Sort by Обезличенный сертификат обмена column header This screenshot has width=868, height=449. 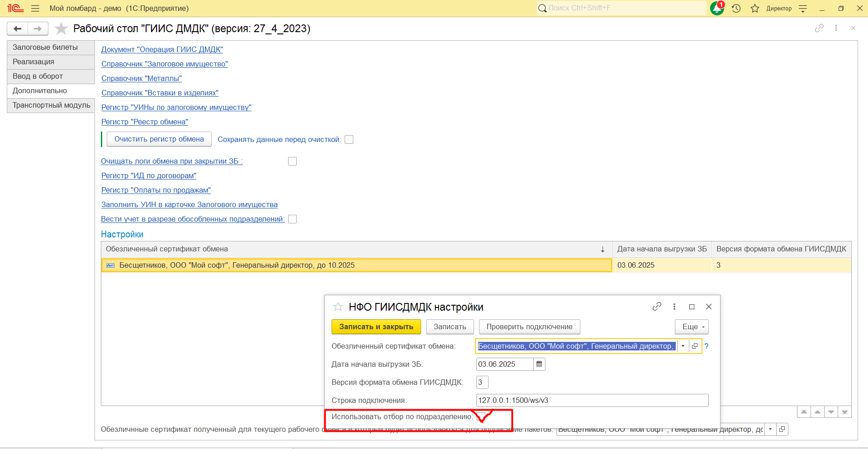pyautogui.click(x=356, y=249)
